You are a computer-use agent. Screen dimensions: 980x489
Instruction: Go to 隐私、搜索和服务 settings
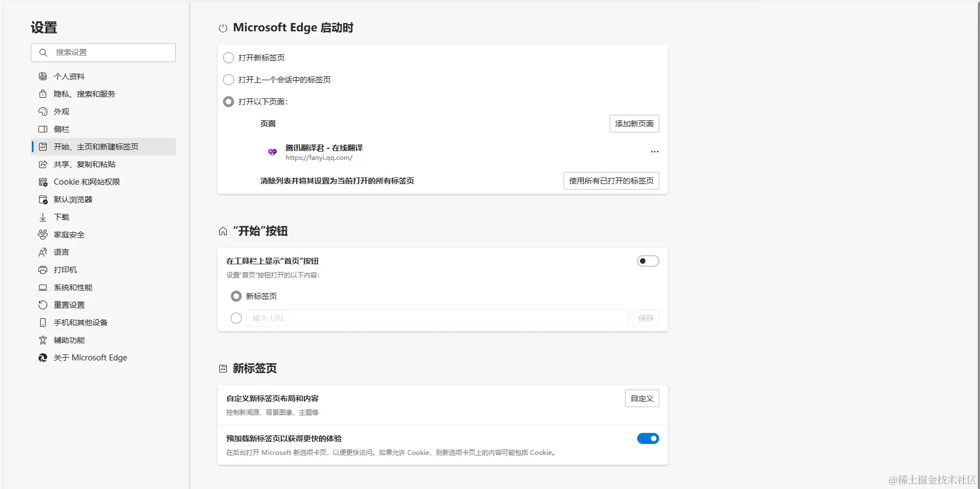coord(103,94)
